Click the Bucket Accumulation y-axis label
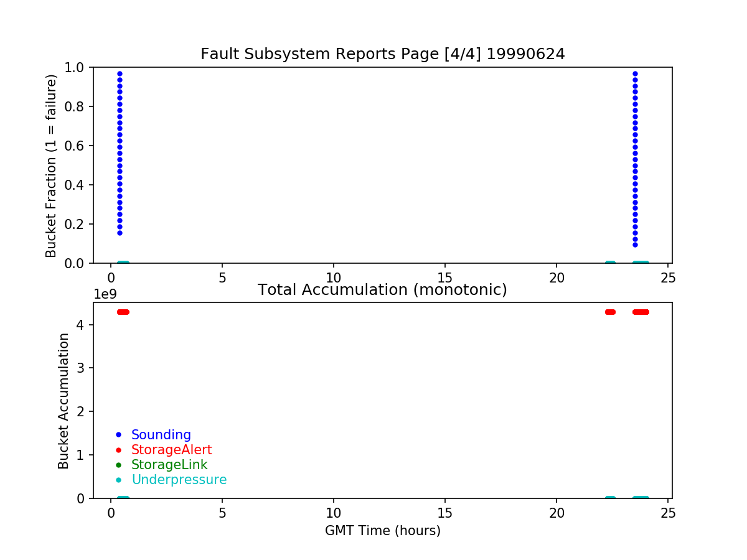Image resolution: width=747 pixels, height=560 pixels. [63, 401]
